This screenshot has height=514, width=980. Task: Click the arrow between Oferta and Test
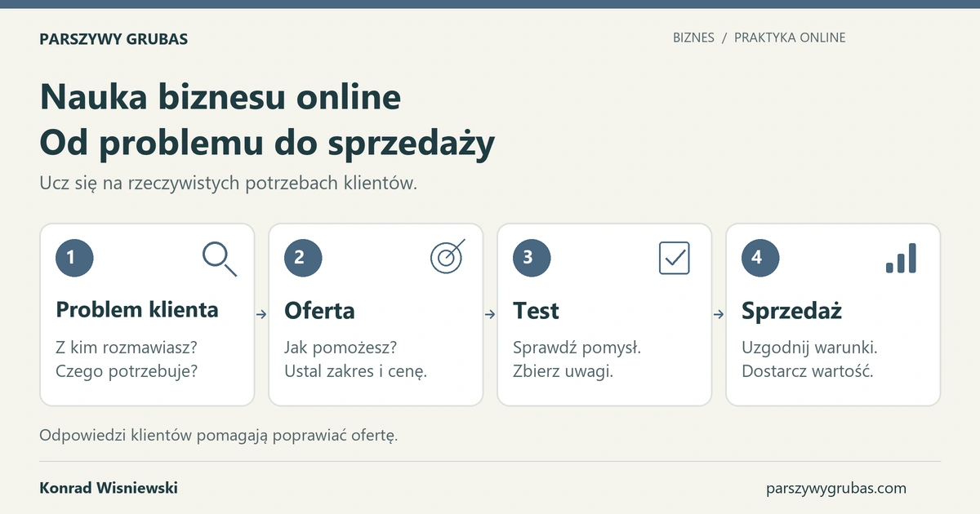[490, 314]
